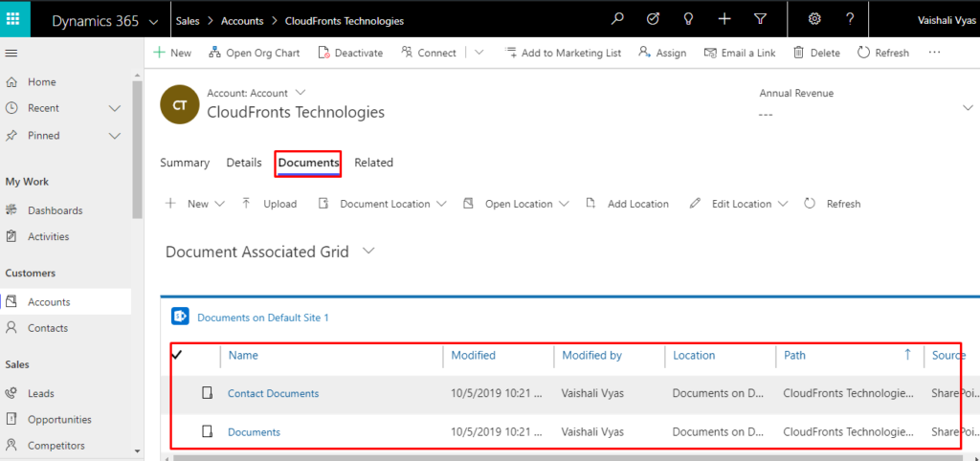The width and height of the screenshot is (980, 461).
Task: Expand the header fields chevron
Action: click(x=968, y=107)
